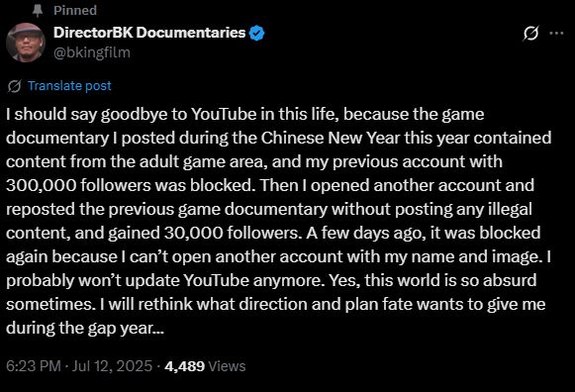Image resolution: width=575 pixels, height=392 pixels.
Task: Open the DirectorBK Documentaries display name
Action: [149, 33]
